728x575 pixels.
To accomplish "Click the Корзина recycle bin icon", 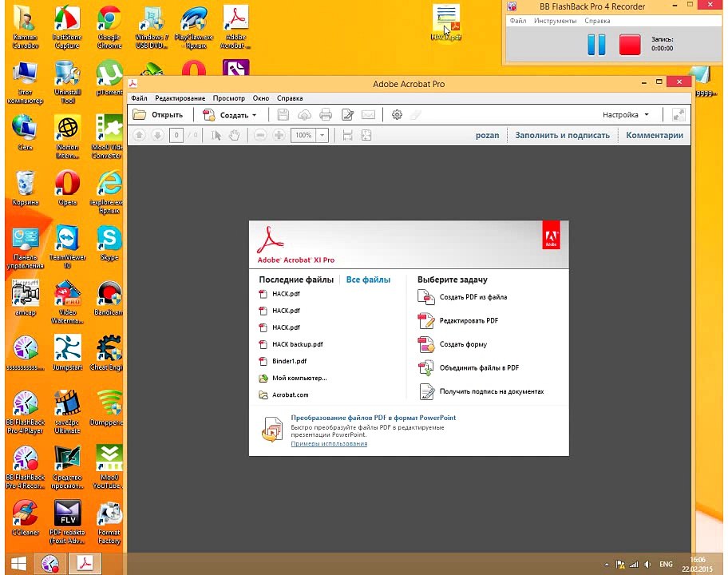I will tap(26, 187).
